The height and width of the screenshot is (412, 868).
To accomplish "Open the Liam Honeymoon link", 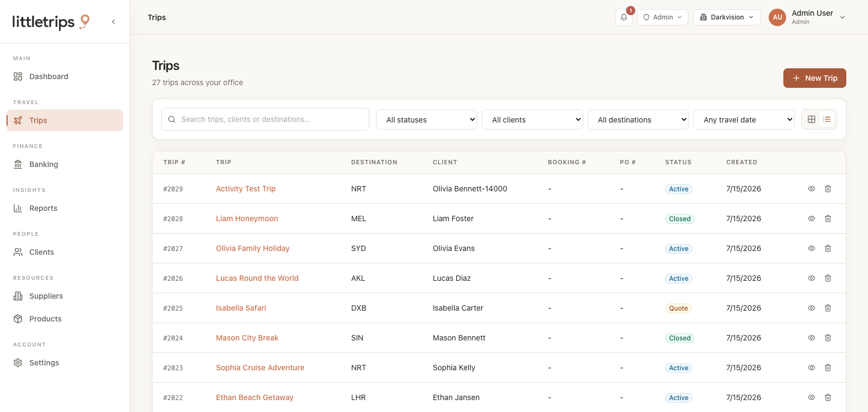I will tap(247, 218).
